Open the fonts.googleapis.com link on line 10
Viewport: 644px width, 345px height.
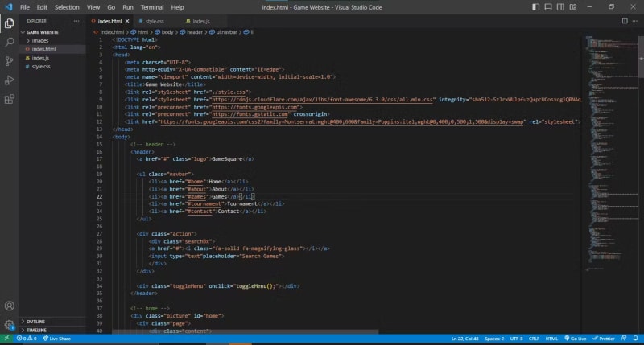click(254, 107)
